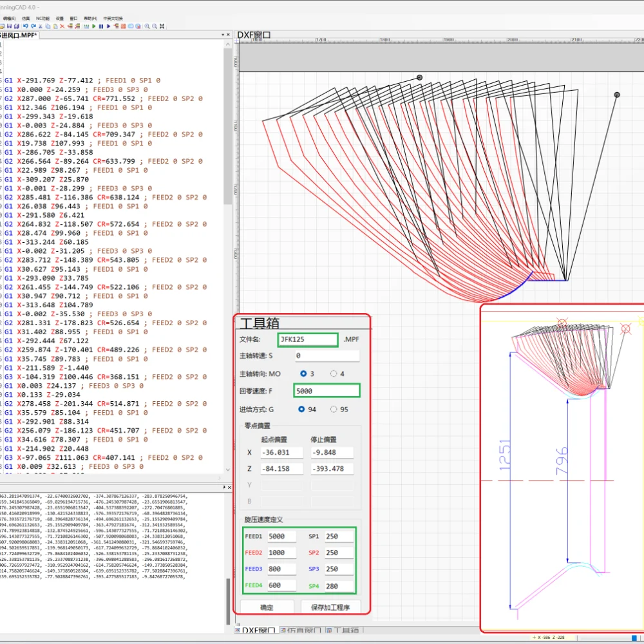
Task: Open the 中英文切换 language menu
Action: [x=113, y=19]
